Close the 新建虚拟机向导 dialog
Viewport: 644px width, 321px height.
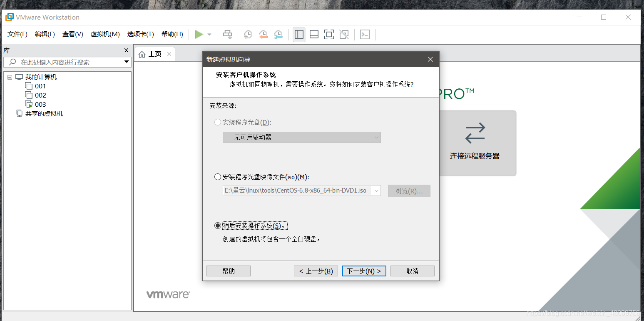coord(430,60)
